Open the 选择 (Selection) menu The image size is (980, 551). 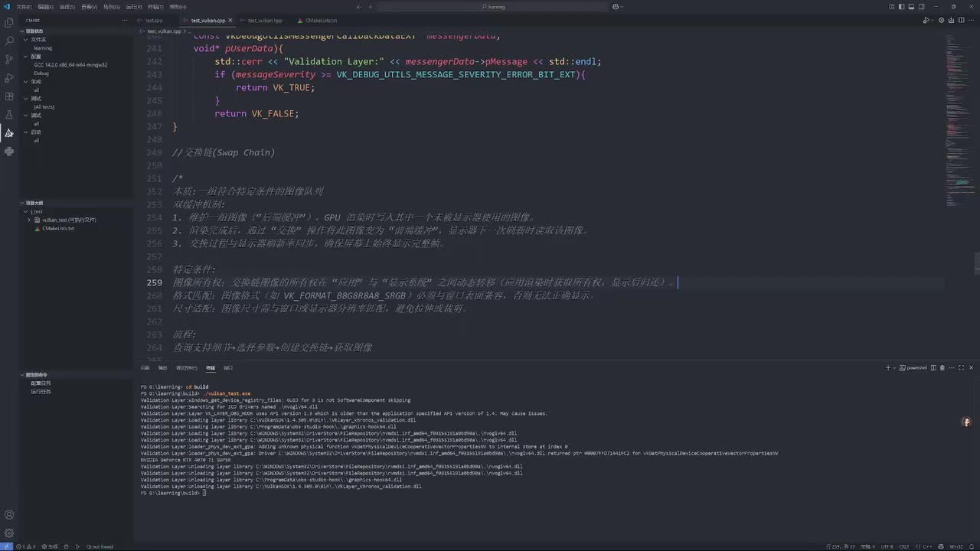[x=67, y=6]
